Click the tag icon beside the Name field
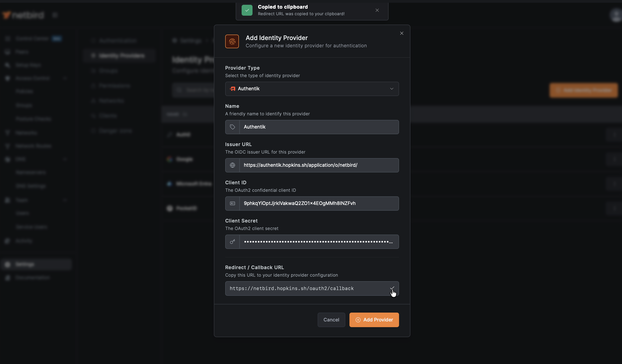 [232, 127]
